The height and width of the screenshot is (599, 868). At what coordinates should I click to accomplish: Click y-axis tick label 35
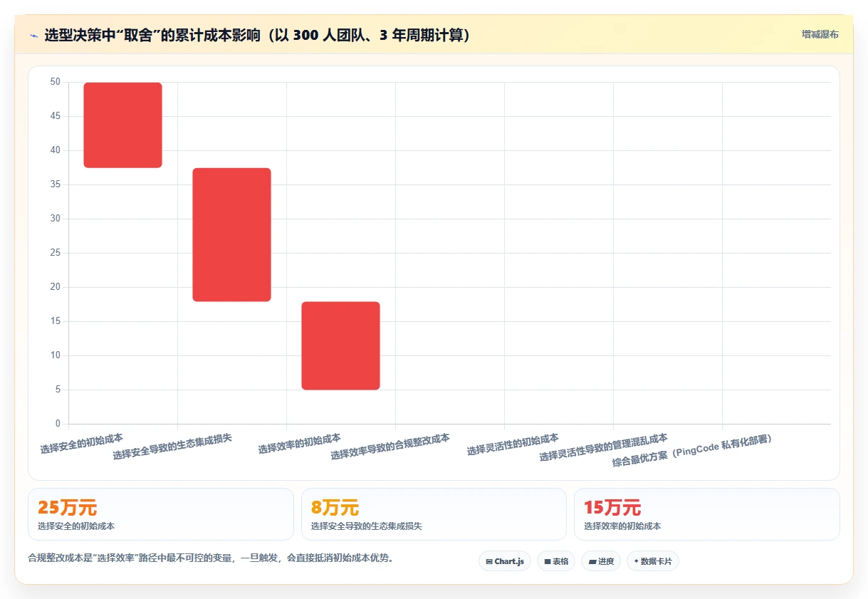56,184
